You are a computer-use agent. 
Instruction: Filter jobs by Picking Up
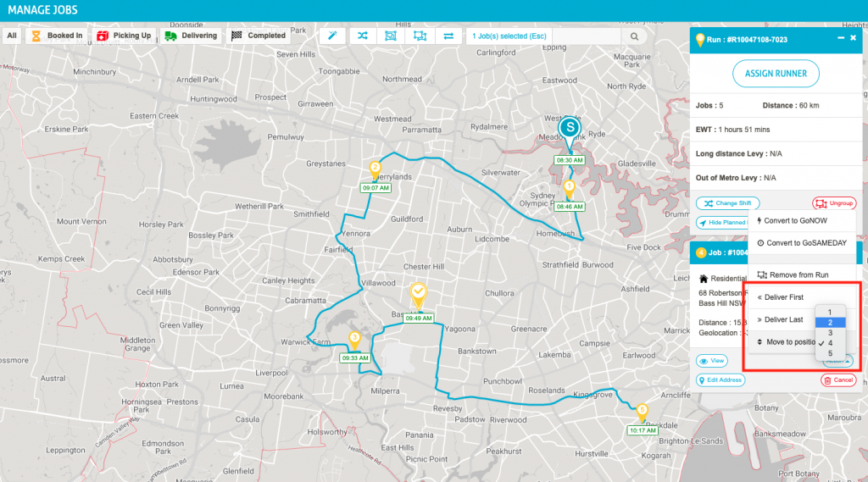pos(124,36)
